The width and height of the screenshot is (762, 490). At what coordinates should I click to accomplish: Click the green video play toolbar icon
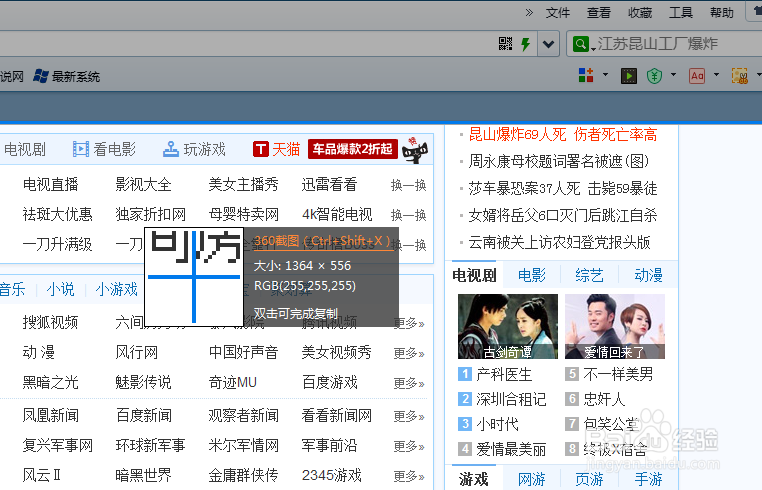click(x=629, y=76)
